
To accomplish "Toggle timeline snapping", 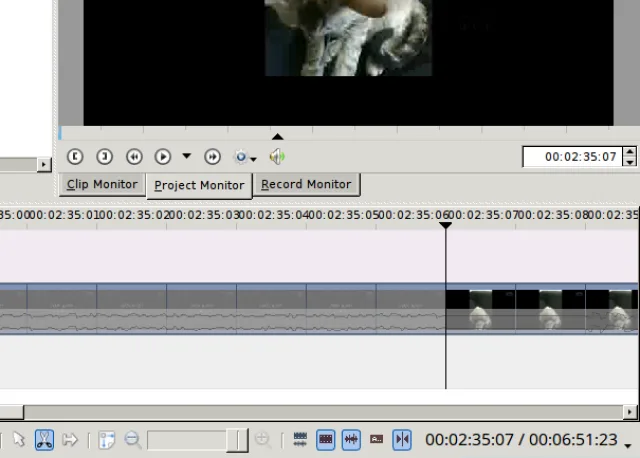I will [402, 440].
